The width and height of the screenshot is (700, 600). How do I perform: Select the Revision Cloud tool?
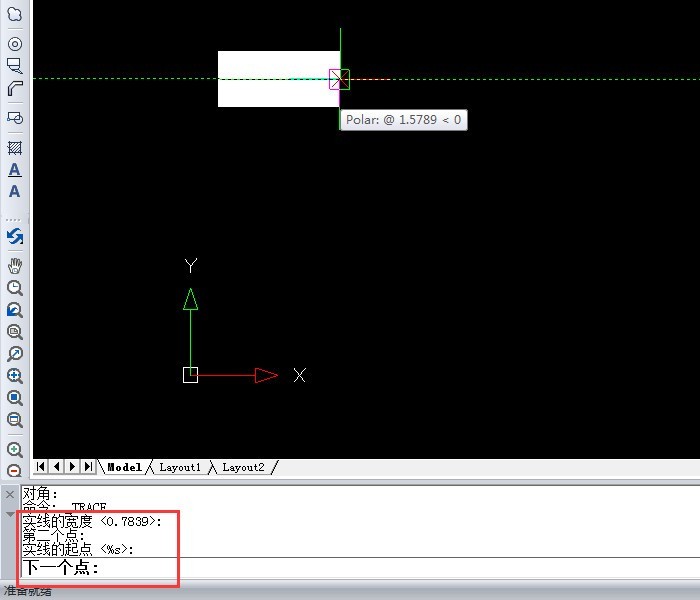(14, 16)
